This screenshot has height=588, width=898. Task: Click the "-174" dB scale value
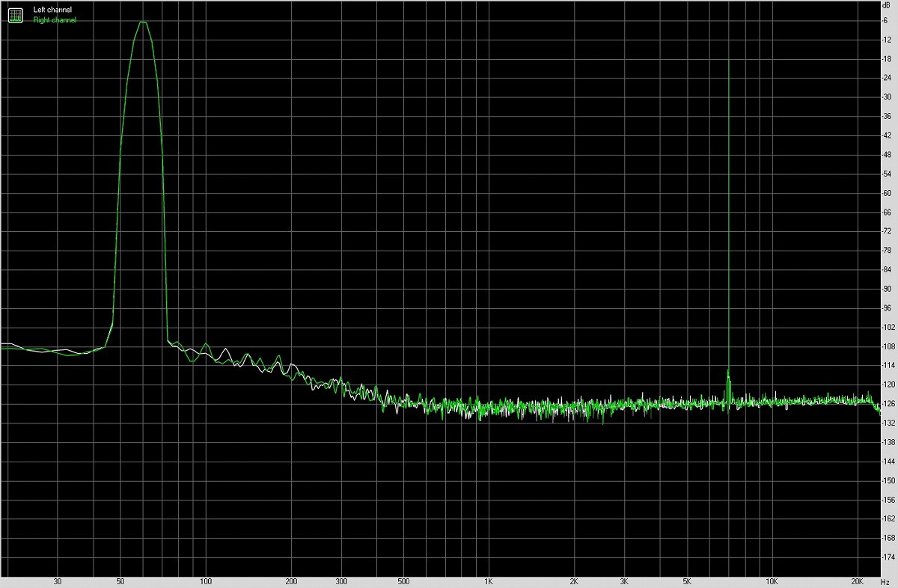[x=888, y=557]
